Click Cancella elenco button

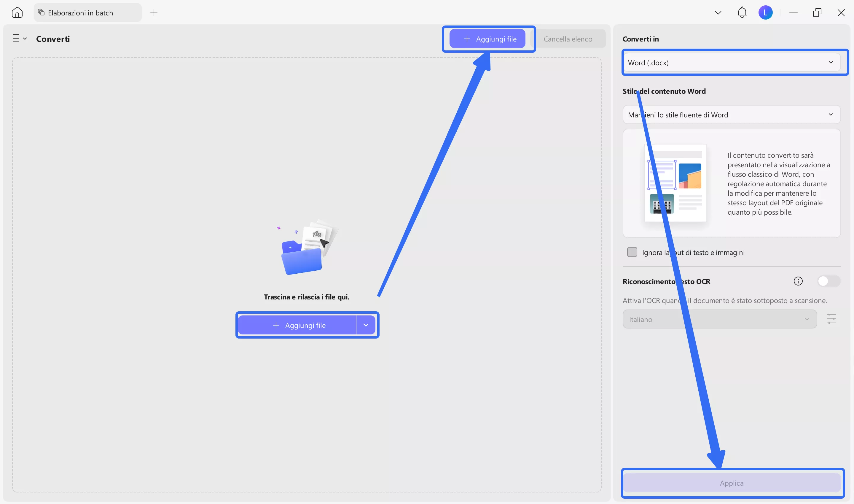568,39
